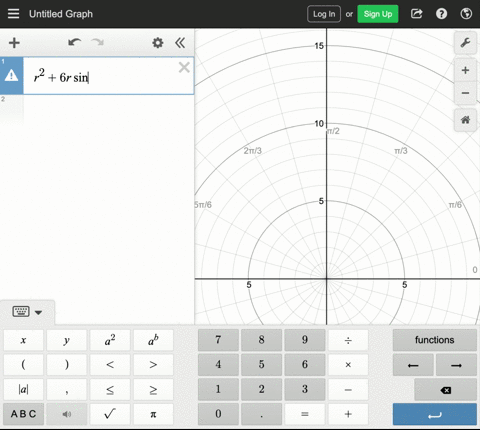Zoom out on the graph
The width and height of the screenshot is (480, 430).
tap(465, 93)
